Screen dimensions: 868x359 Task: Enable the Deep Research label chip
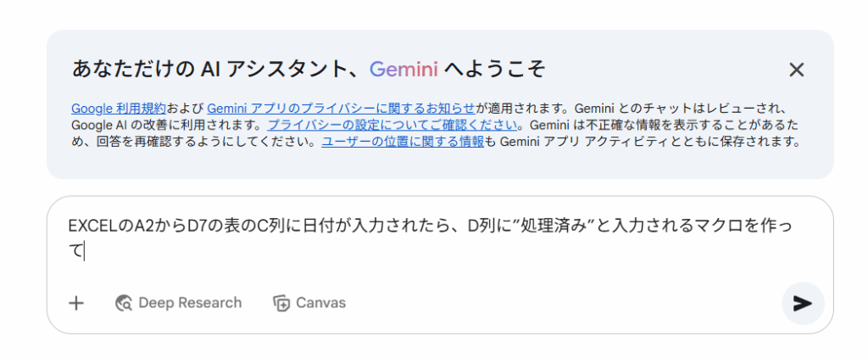[178, 303]
